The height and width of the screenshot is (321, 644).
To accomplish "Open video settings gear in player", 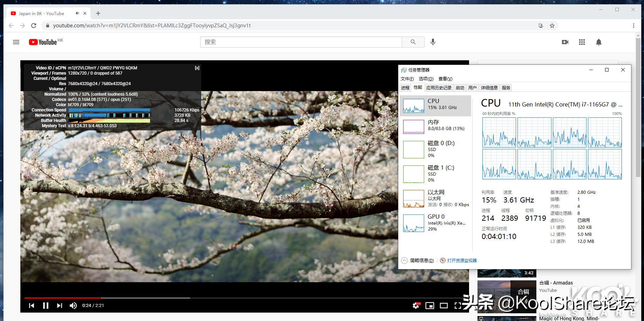I will point(416,306).
